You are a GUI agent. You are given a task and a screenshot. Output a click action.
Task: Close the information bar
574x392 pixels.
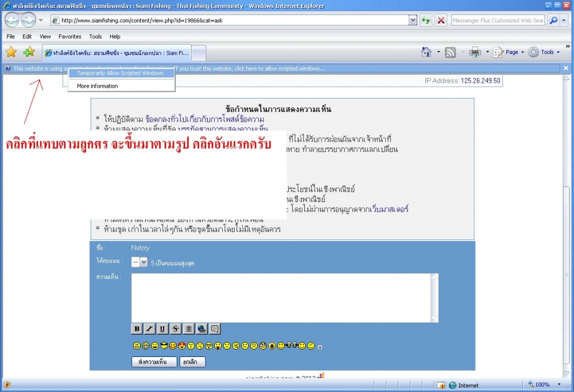point(566,68)
